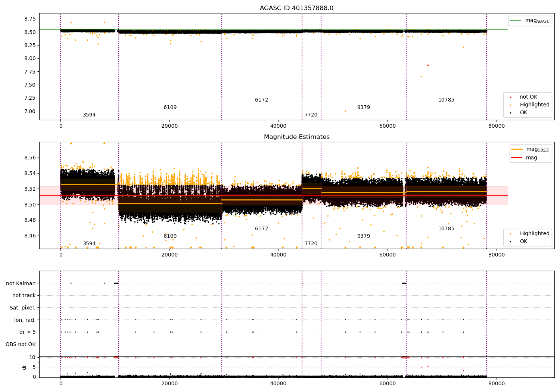This screenshot has width=560, height=392.
Task: Select obsid label 6172 in the top plot
Action: (x=261, y=100)
